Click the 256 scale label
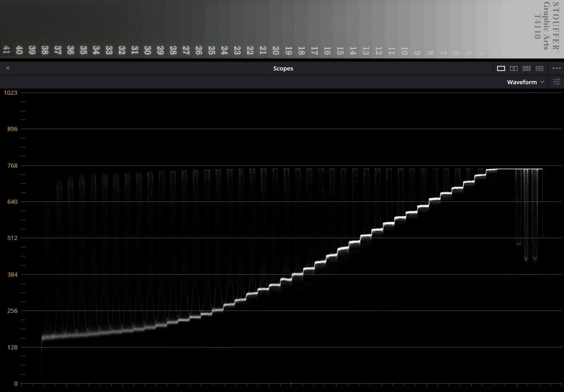Image resolution: width=564 pixels, height=392 pixels. tap(11, 310)
